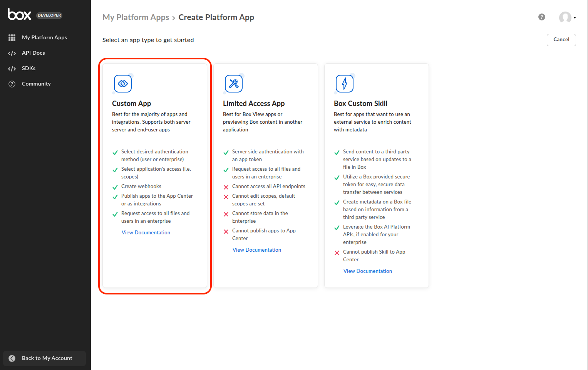
Task: Expand the account dropdown arrow
Action: pos(575,18)
